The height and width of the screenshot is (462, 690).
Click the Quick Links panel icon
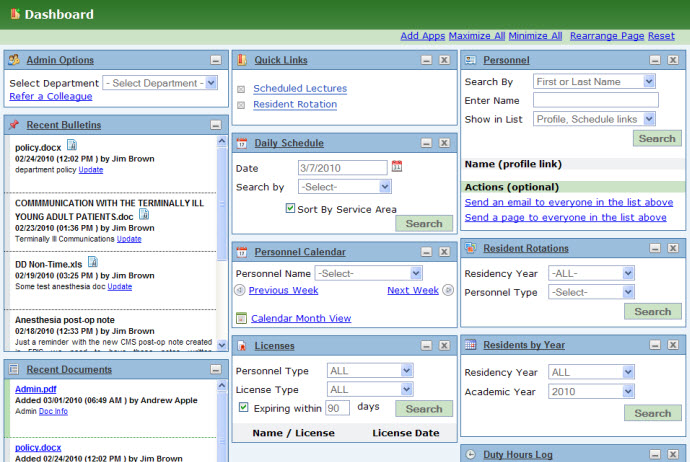click(242, 59)
